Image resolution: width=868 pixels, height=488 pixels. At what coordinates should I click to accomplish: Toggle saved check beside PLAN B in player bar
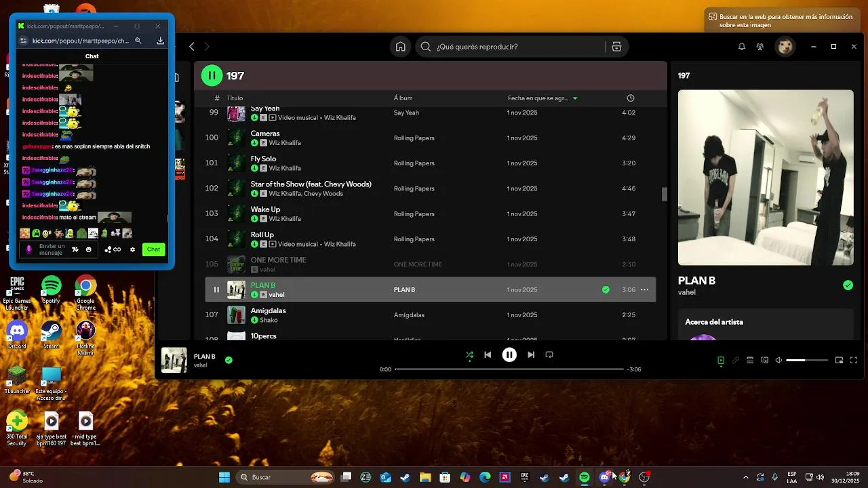point(229,361)
